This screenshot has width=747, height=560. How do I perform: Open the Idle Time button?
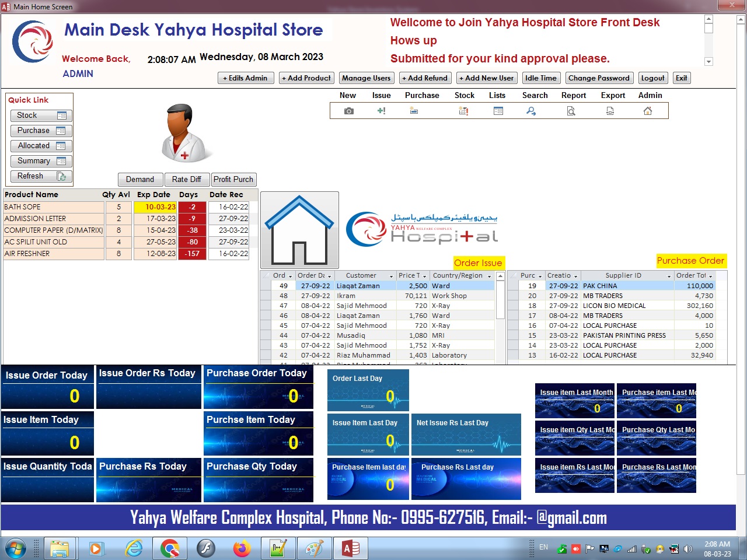[x=541, y=78]
